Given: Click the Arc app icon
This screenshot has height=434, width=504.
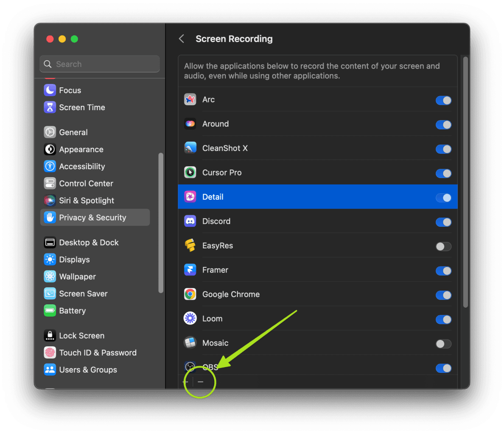Looking at the screenshot, I should pos(190,100).
